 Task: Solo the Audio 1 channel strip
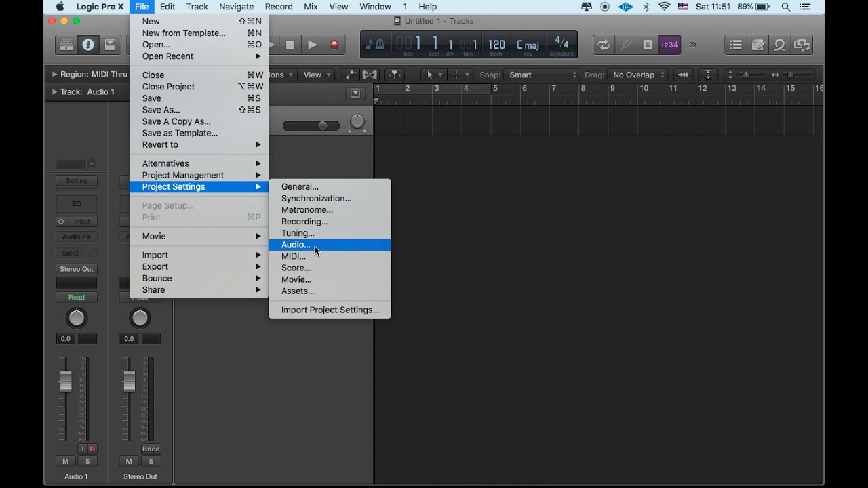(x=87, y=462)
